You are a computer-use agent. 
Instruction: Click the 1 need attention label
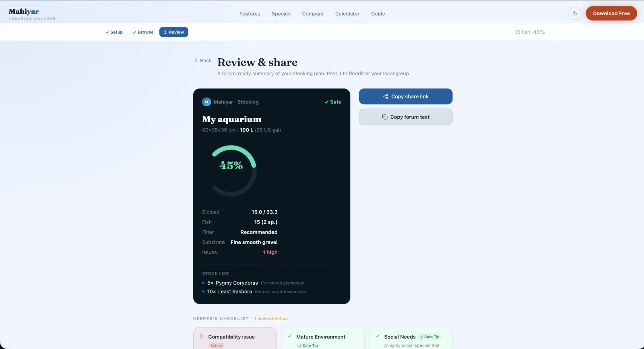click(x=271, y=318)
